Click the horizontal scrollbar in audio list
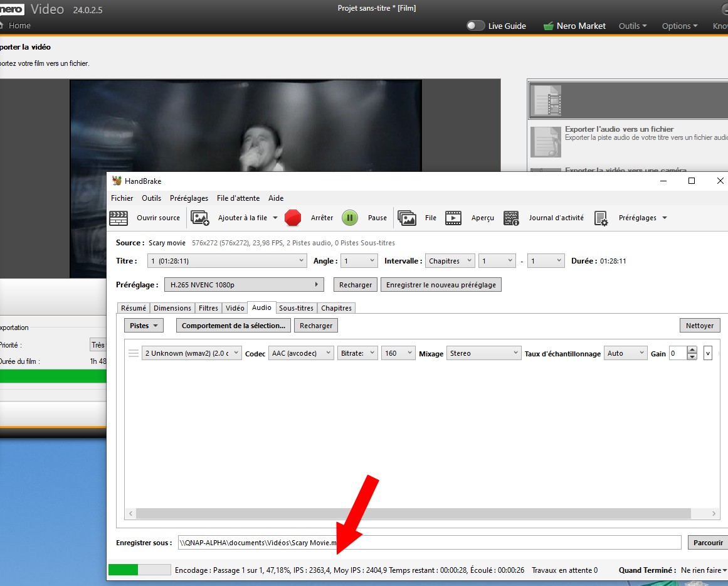 [x=413, y=513]
